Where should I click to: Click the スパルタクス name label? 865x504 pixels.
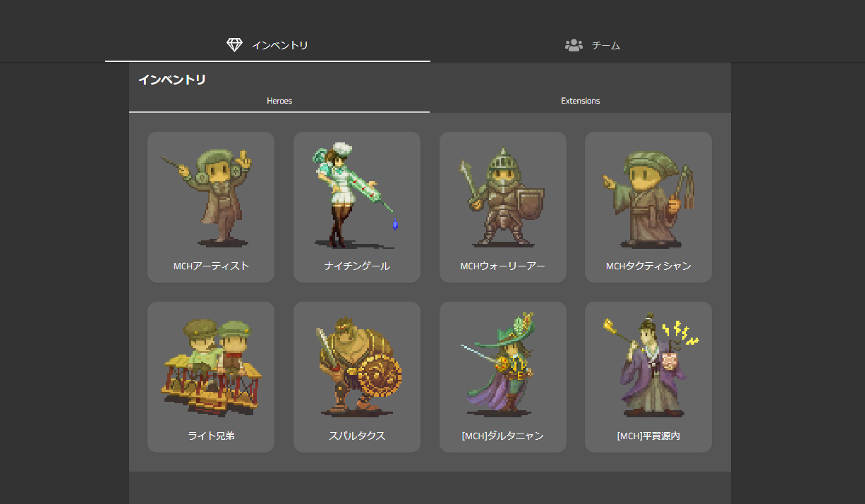(x=357, y=436)
